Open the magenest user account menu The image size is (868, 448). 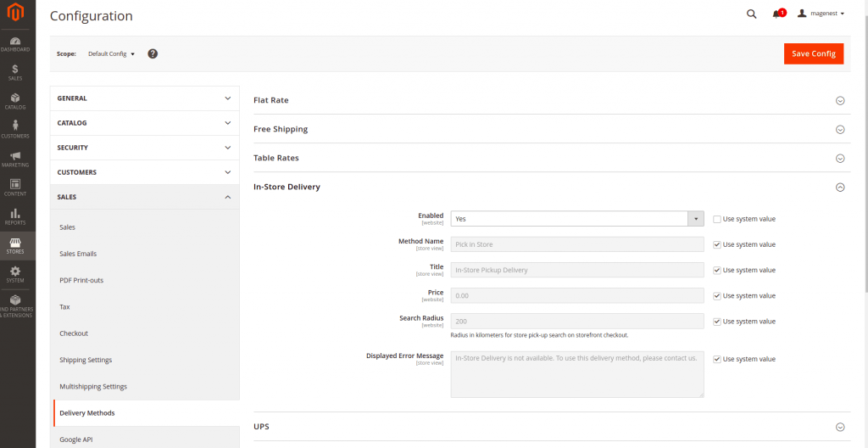(x=821, y=14)
